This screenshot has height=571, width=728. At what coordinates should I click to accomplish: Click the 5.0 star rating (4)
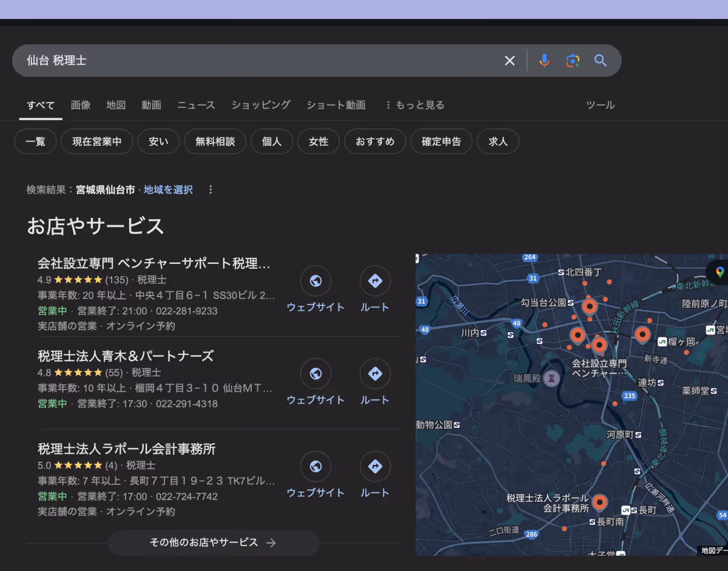(78, 466)
